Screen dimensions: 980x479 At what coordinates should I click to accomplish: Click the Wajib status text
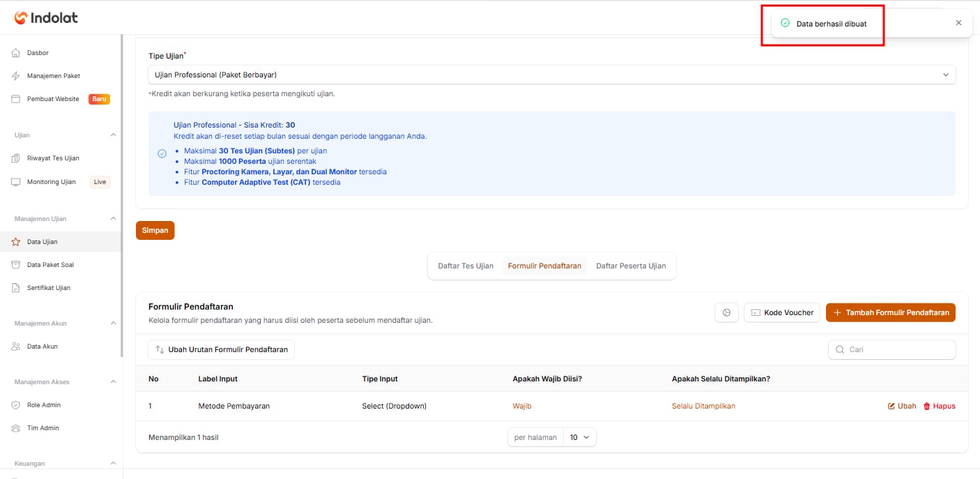click(522, 406)
